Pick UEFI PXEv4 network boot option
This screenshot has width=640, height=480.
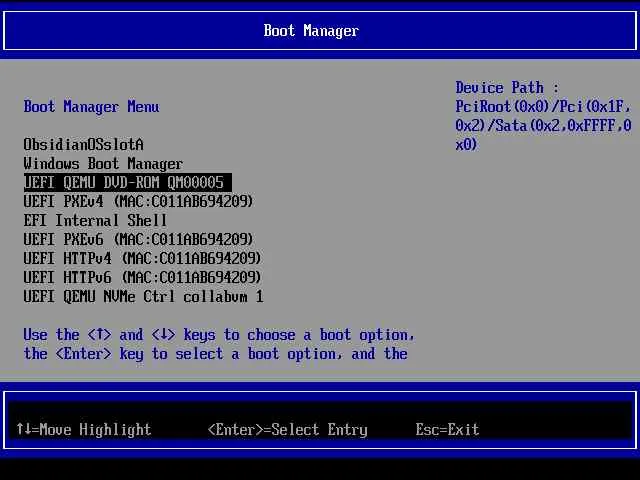tap(138, 201)
